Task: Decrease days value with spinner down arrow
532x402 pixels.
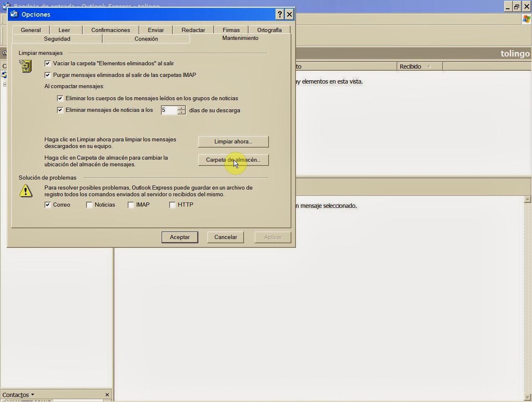Action: point(181,112)
